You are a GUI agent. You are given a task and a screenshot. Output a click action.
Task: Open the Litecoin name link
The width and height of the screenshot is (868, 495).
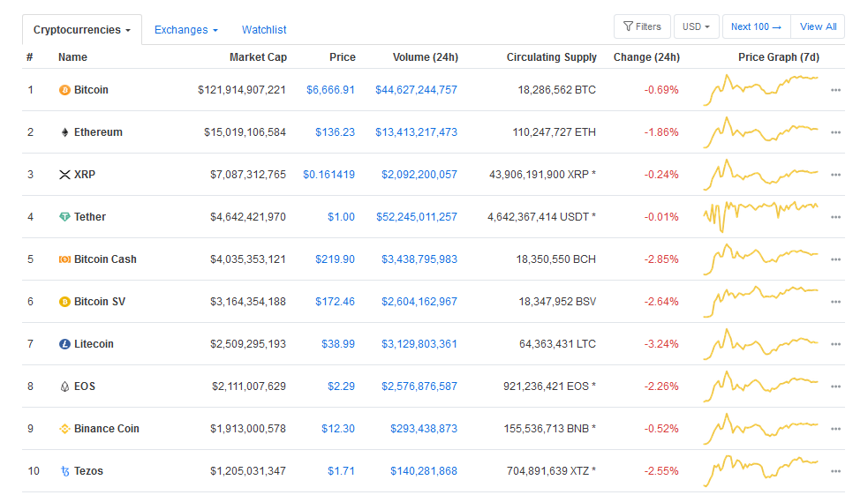point(94,344)
